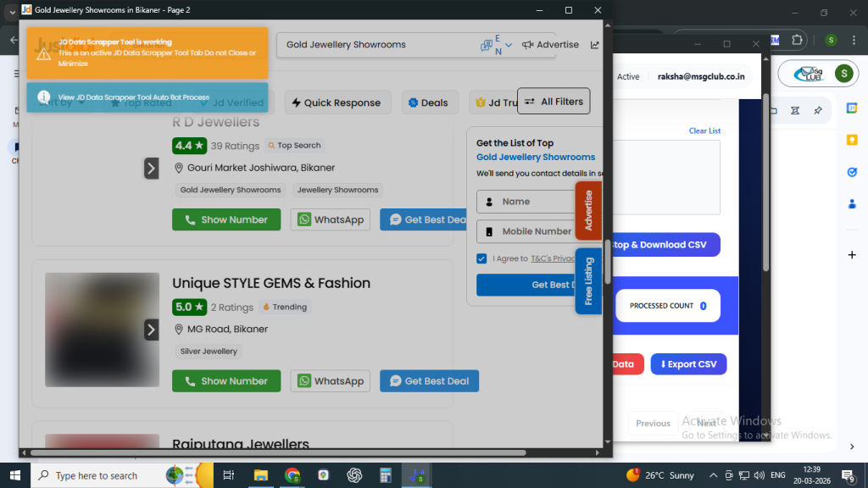Open the Contacts side panel icon
868x488 pixels.
click(852, 203)
